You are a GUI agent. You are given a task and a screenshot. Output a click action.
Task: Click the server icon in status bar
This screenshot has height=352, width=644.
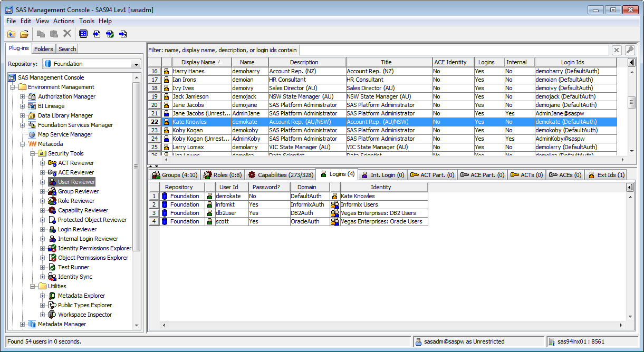click(x=552, y=341)
